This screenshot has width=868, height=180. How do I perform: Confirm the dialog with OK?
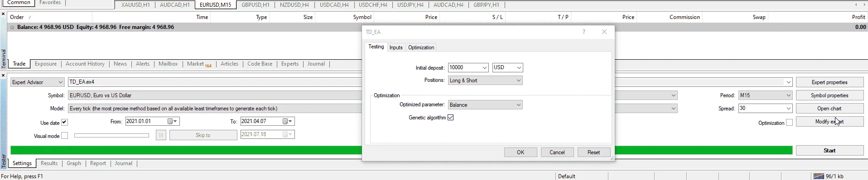coord(521,152)
